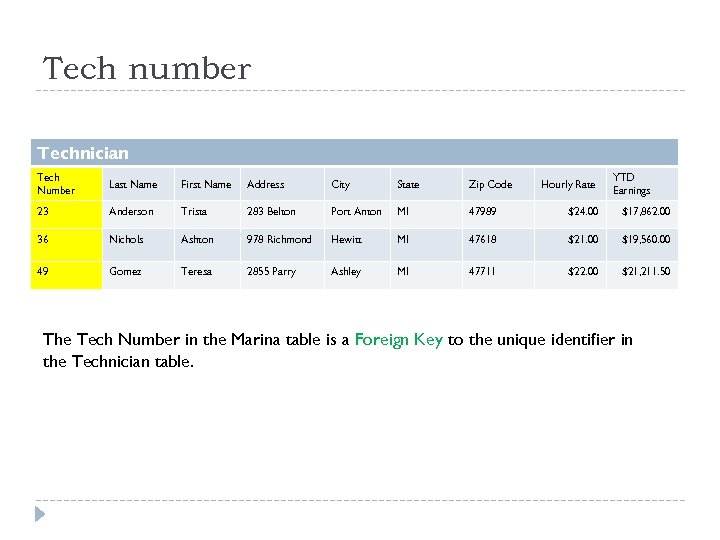Click the 'Hourly Rate' column header
720x540 pixels.
pos(568,184)
